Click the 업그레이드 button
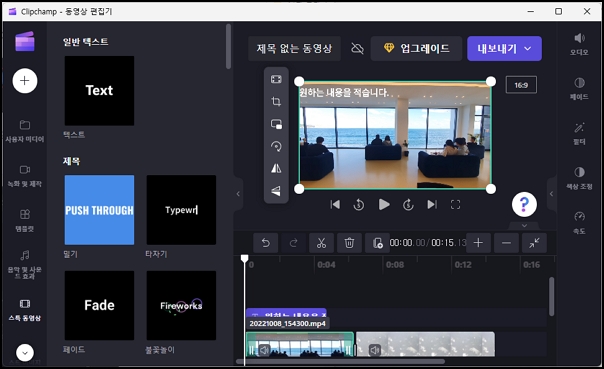This screenshot has width=604, height=369. 416,49
